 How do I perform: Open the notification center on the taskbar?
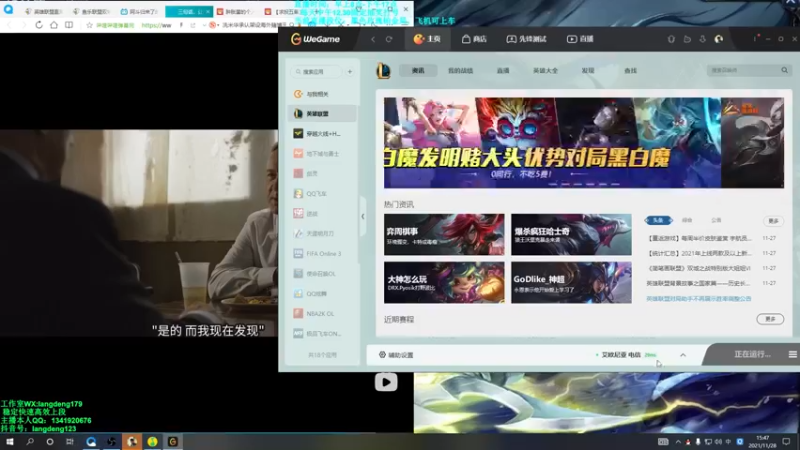point(786,442)
